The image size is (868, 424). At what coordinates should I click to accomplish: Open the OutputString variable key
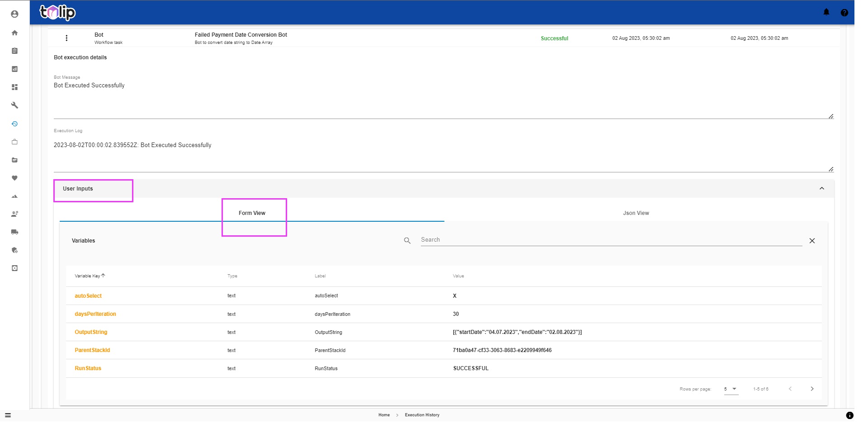[x=91, y=332]
